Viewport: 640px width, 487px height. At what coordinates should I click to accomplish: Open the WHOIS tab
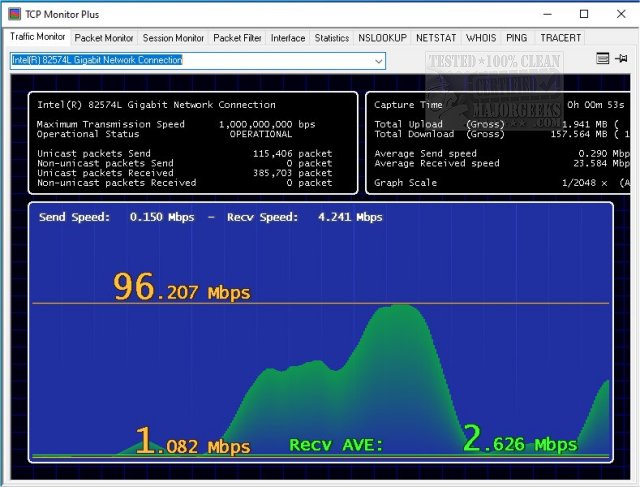(482, 38)
